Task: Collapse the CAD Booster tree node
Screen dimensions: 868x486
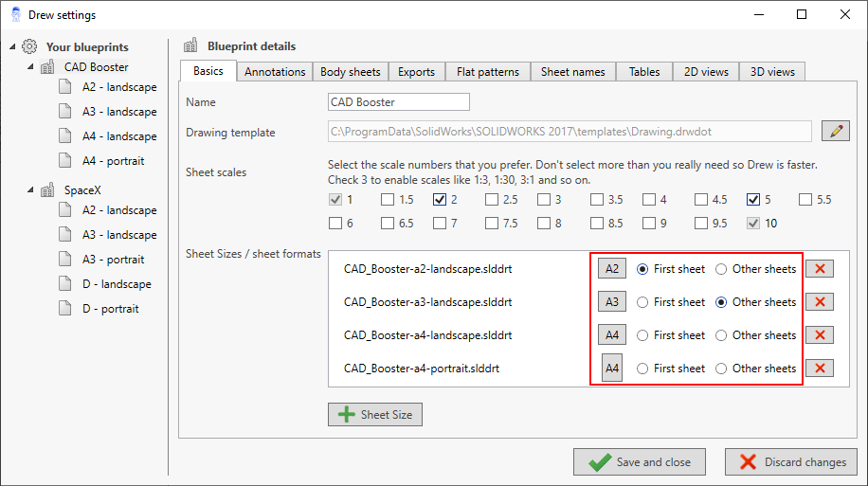Action: 30,67
